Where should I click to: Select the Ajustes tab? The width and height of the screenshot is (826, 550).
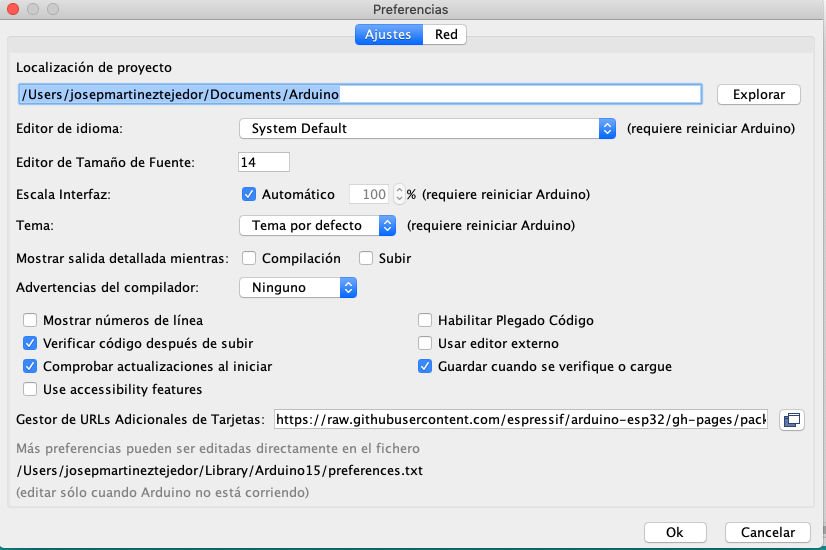click(388, 34)
